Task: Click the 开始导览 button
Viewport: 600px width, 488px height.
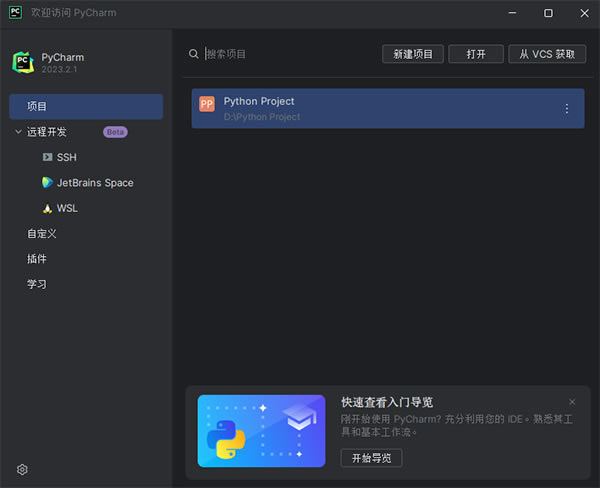Action: point(371,458)
